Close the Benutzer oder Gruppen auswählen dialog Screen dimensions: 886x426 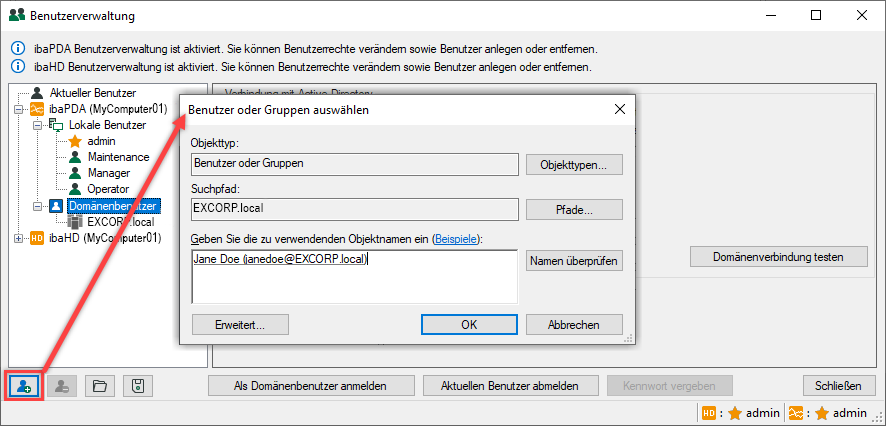tap(619, 108)
